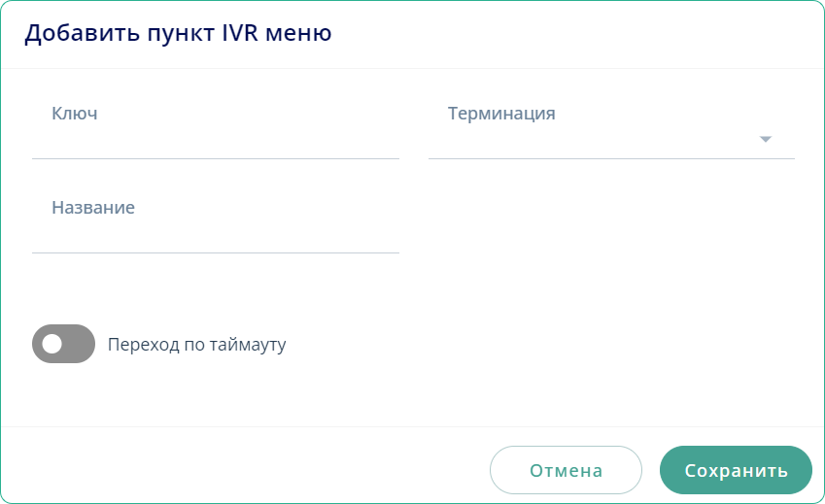Click the small triangle in Терминация field
The width and height of the screenshot is (825, 504).
pos(765,139)
